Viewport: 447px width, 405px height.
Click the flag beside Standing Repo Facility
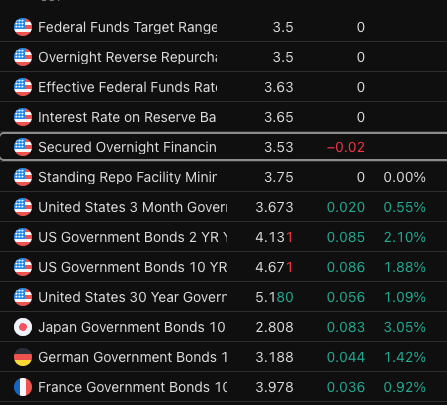click(23, 177)
